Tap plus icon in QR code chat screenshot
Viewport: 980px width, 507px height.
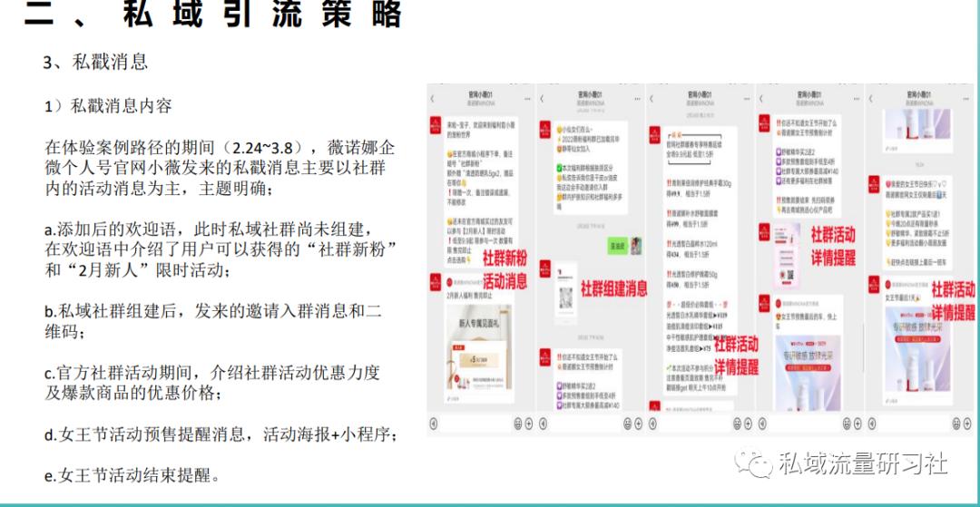click(638, 424)
